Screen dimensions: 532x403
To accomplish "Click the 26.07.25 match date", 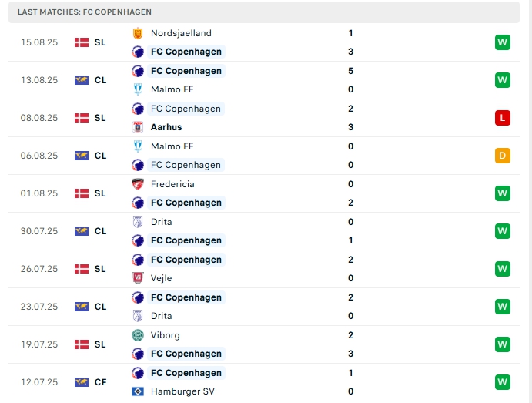I will [x=39, y=269].
